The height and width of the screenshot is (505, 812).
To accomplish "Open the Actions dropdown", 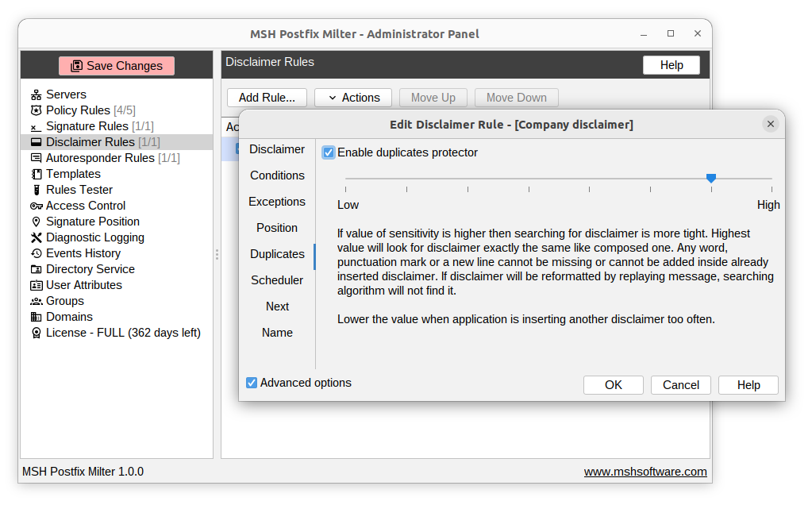I will [353, 98].
